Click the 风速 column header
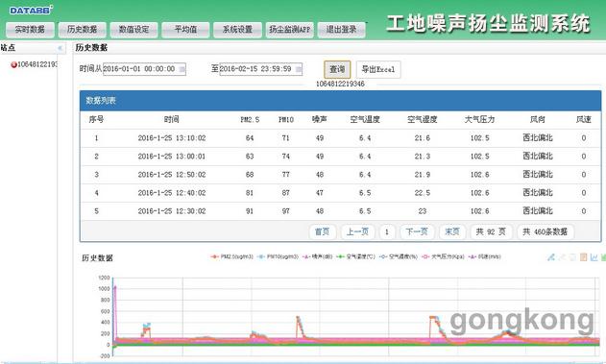Image resolution: width=606 pixels, height=364 pixels. [x=584, y=120]
